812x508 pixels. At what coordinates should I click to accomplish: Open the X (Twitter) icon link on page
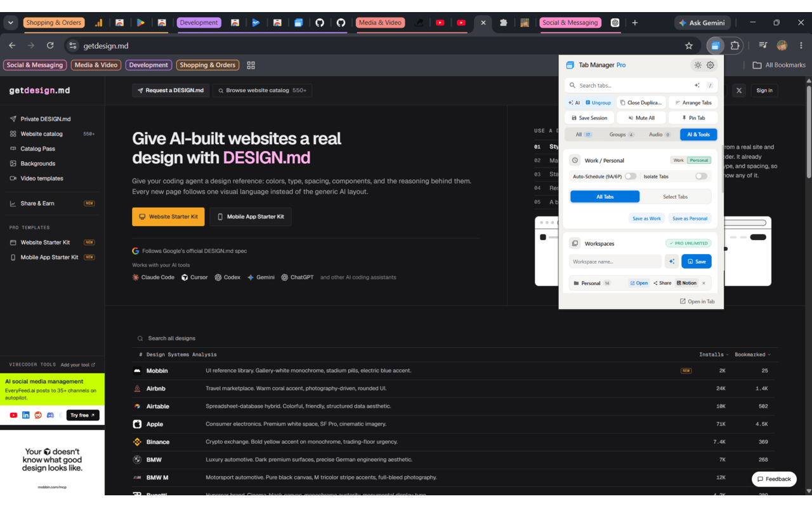(739, 91)
